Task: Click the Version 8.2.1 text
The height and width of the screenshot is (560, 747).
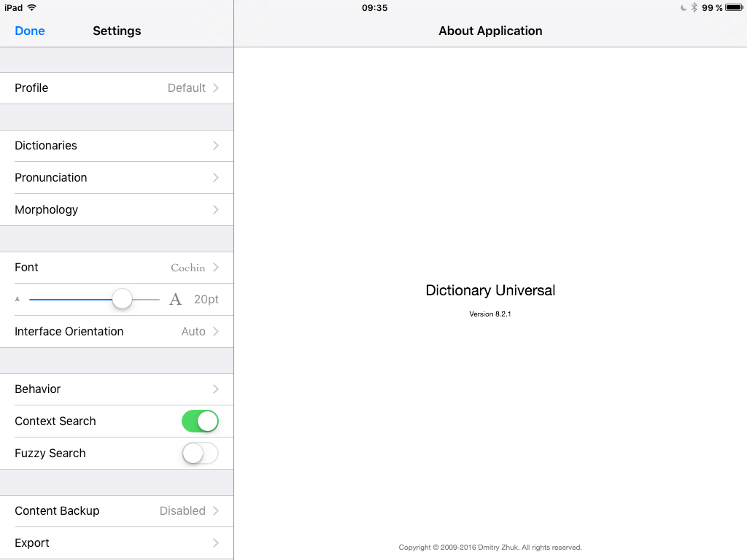Action: pos(490,314)
